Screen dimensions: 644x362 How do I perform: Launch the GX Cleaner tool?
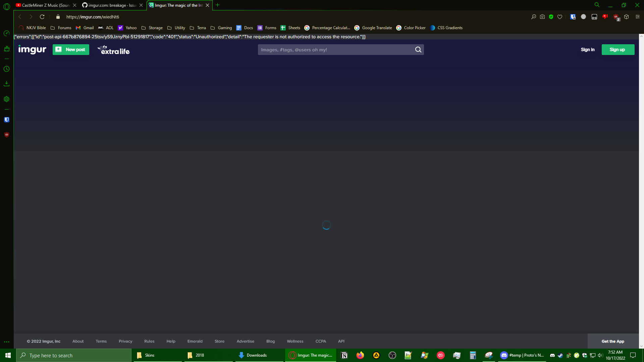(6, 49)
